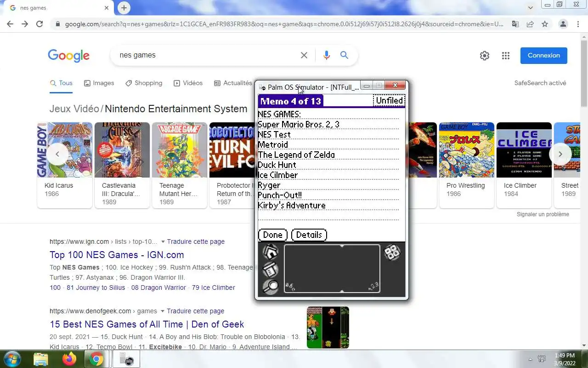Expand the IGN result options arrow
The image size is (588, 368).
(162, 242)
